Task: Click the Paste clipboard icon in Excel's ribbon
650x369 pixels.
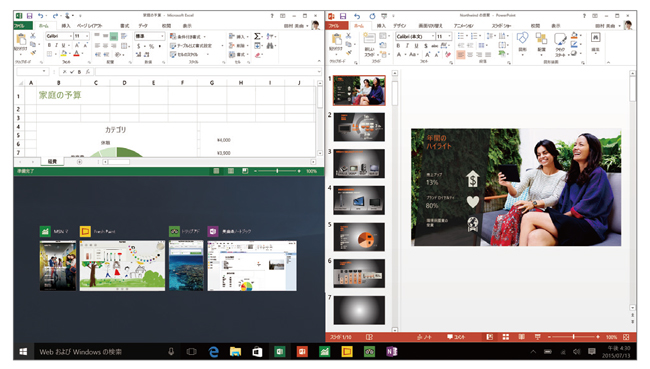Action: tap(21, 40)
